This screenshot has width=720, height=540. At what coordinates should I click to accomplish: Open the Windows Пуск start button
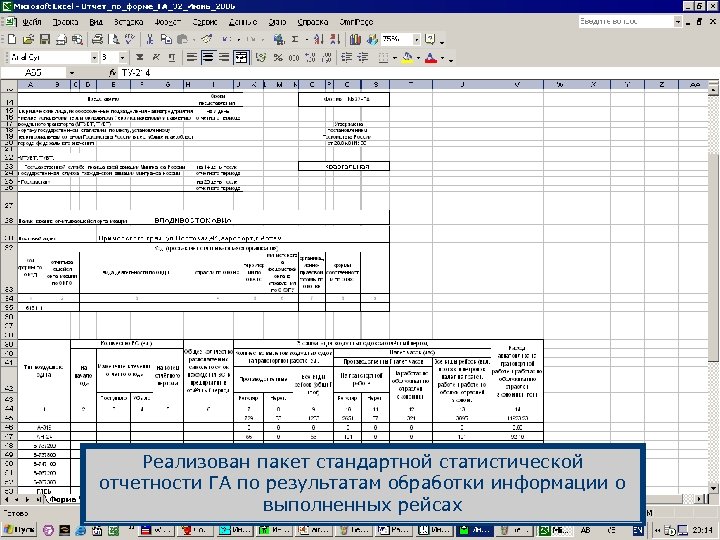[x=18, y=530]
